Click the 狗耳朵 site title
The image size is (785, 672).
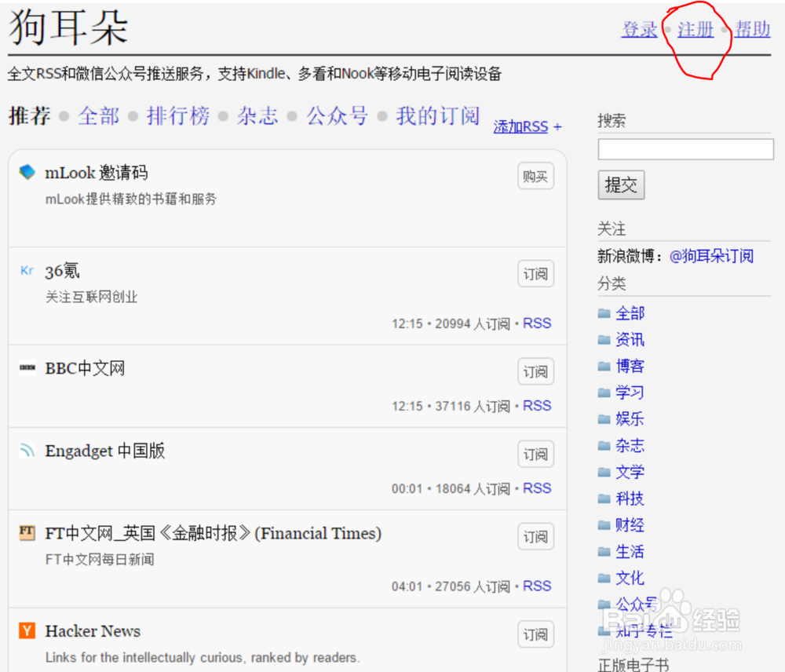click(x=68, y=27)
